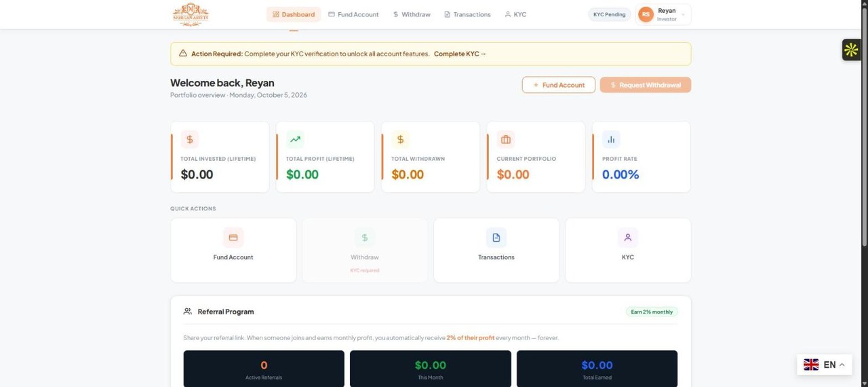This screenshot has height=387, width=868.
Task: Go to Fund Account nav tab
Action: tap(353, 14)
